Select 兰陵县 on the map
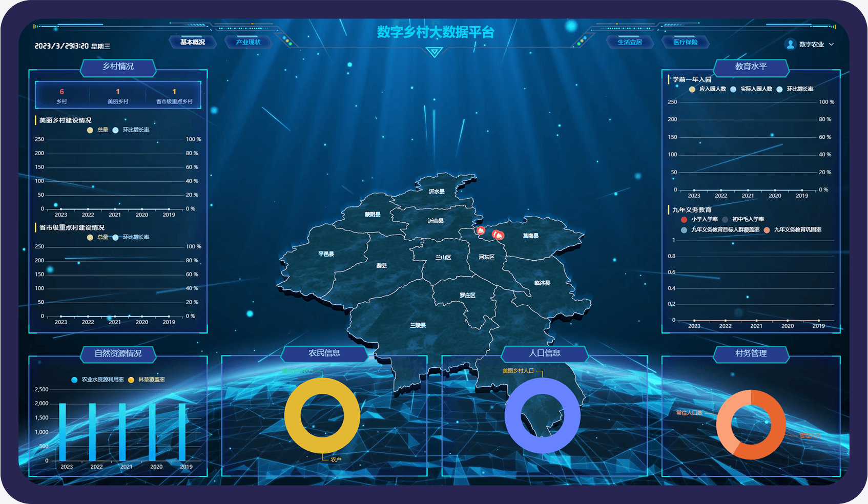Viewport: 868px width, 504px height. pos(418,325)
